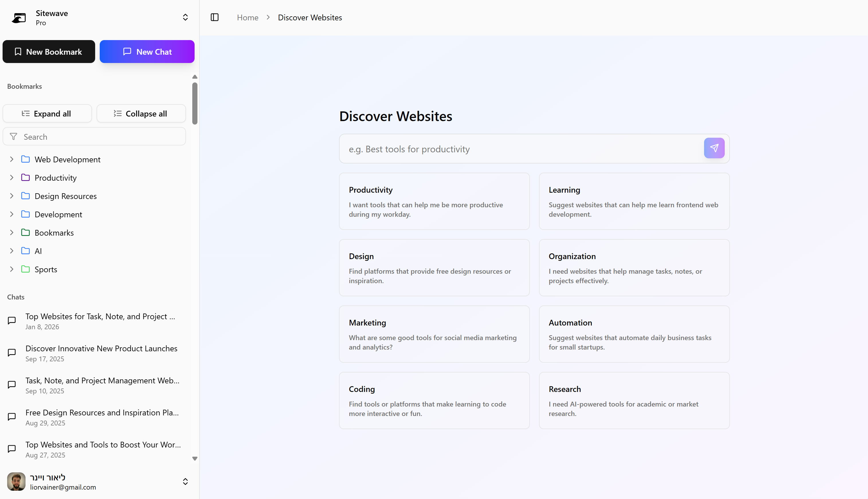This screenshot has height=499, width=868.
Task: Click the chat icon beside Discover Innovative New Product Launches
Action: click(12, 353)
